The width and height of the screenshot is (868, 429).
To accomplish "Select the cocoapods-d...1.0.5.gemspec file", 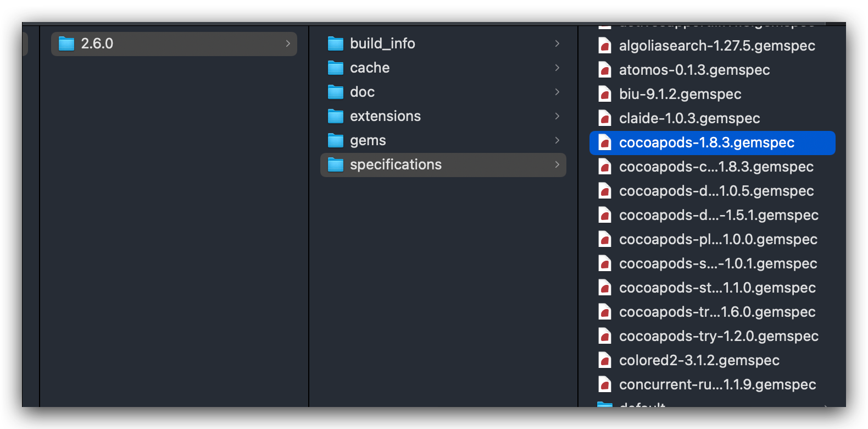I will point(713,191).
